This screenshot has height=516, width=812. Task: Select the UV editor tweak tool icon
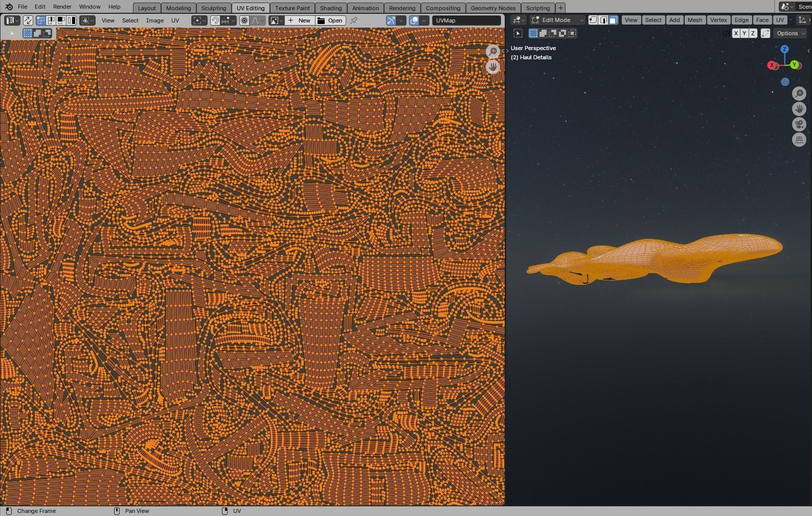click(13, 33)
